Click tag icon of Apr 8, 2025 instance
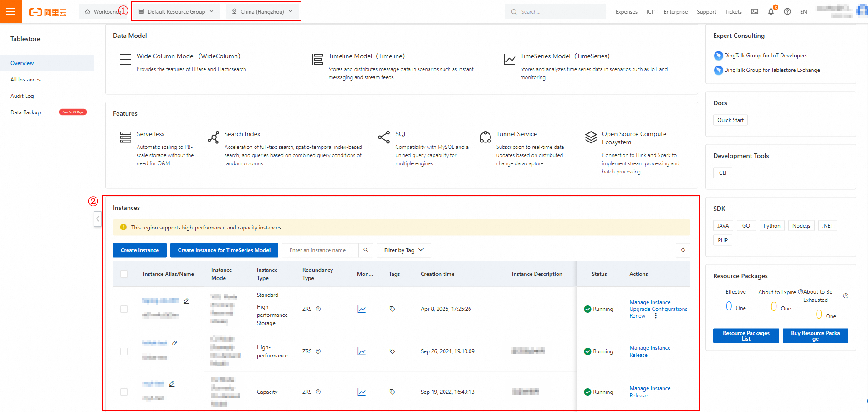Viewport: 868px width, 412px height. tap(392, 309)
